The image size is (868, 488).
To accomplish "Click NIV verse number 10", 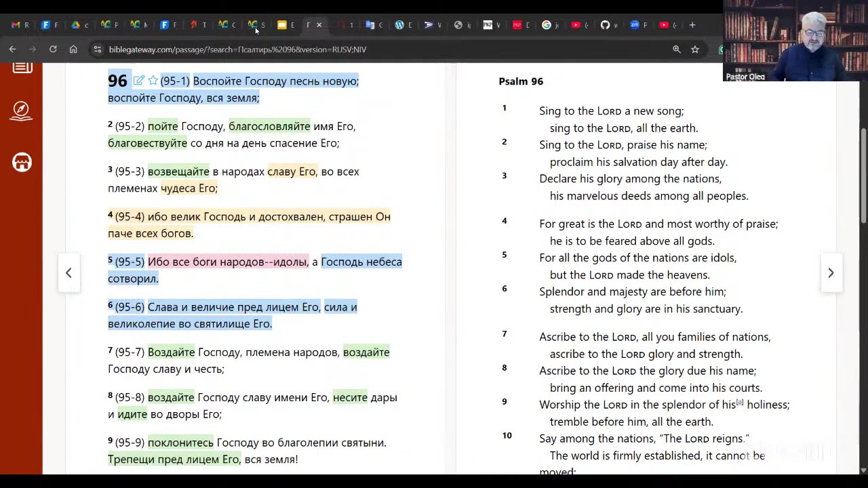I will [x=507, y=435].
